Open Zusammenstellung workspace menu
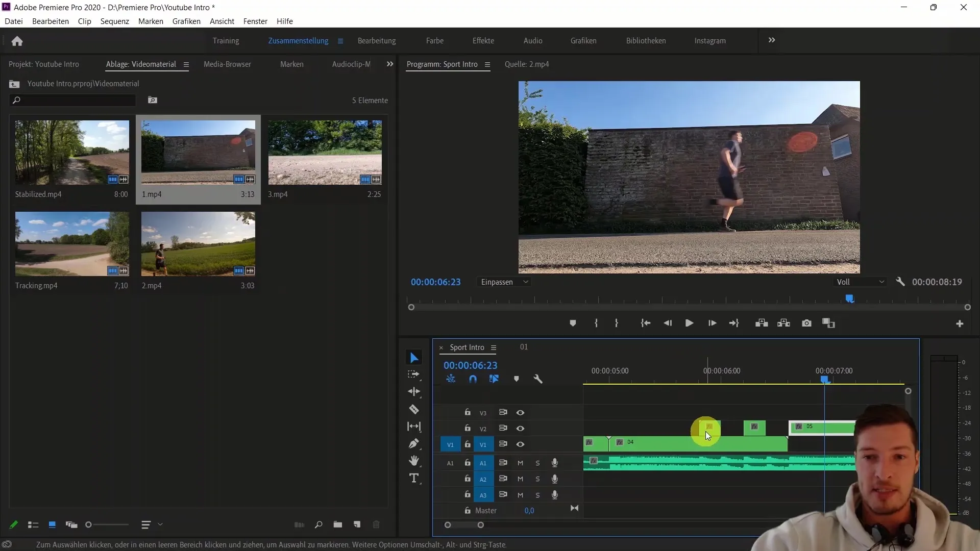This screenshot has height=551, width=980. click(340, 41)
